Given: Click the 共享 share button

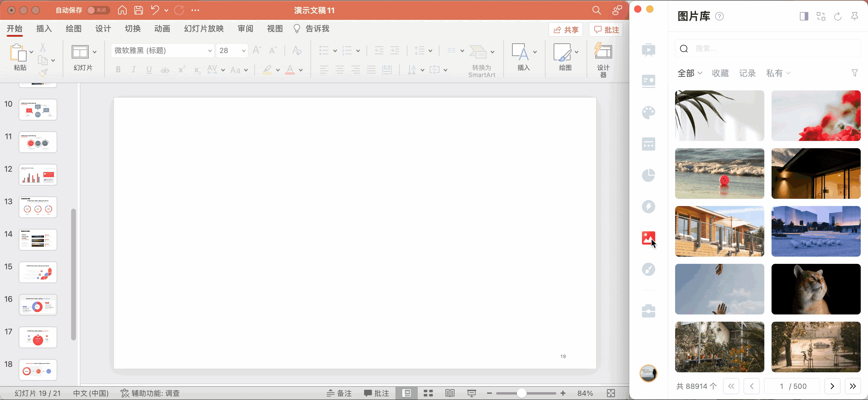Looking at the screenshot, I should pos(566,30).
